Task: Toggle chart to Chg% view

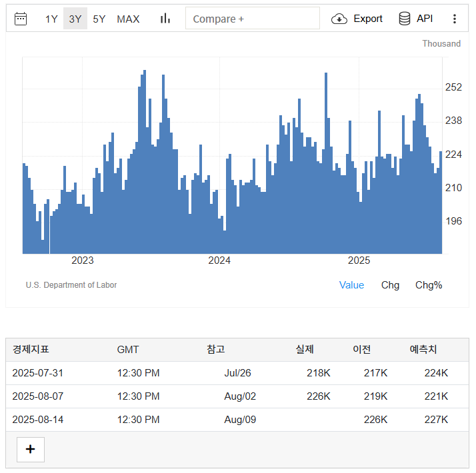Action: coord(429,285)
